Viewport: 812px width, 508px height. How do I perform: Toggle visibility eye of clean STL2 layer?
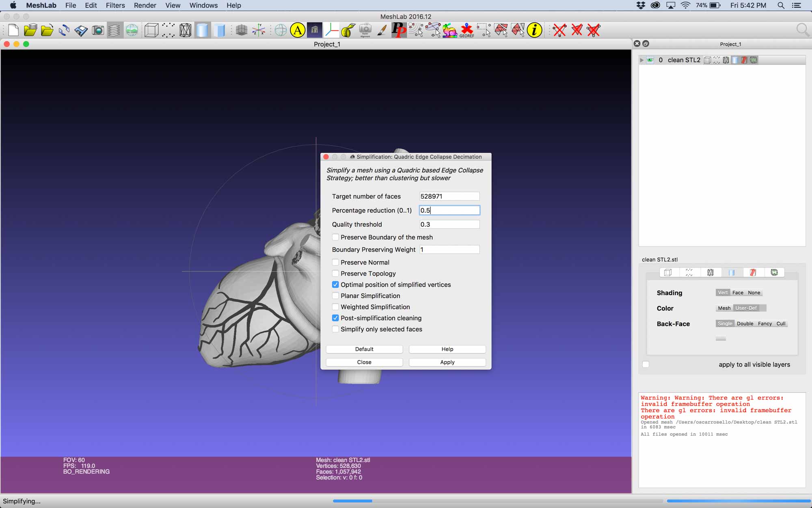click(650, 60)
